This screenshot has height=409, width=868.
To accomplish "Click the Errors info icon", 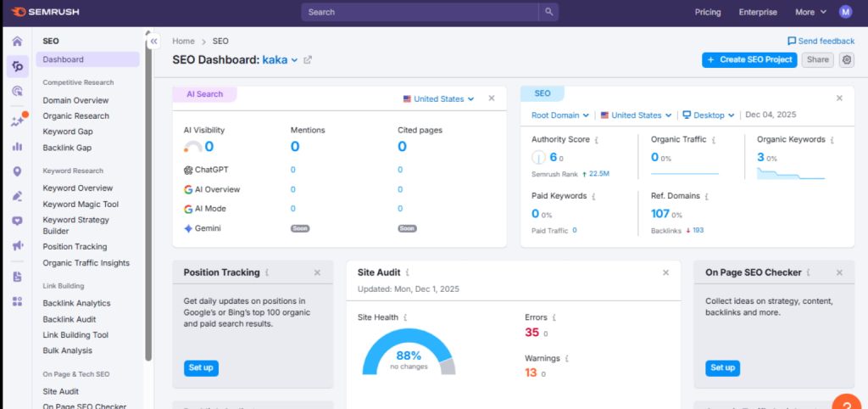I will [x=554, y=317].
